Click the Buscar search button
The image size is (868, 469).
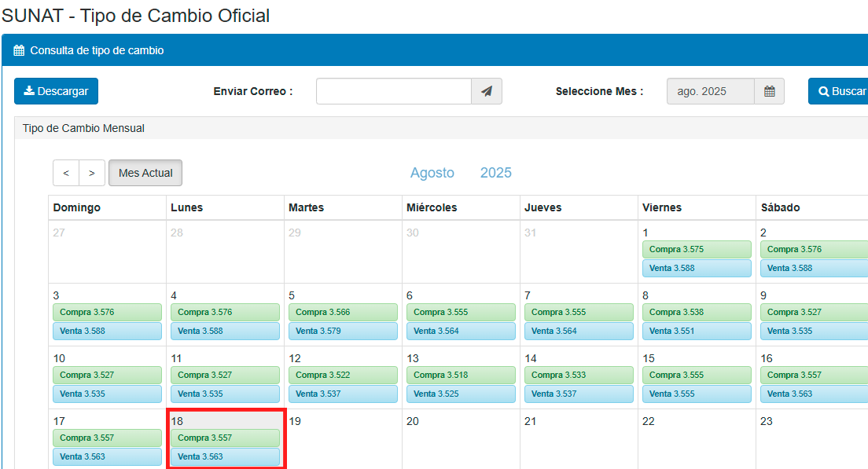point(839,91)
